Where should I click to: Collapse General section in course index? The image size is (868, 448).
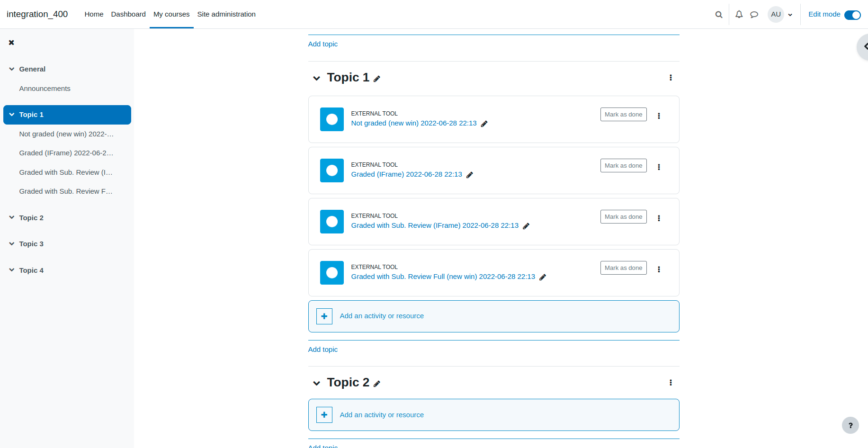pos(11,69)
